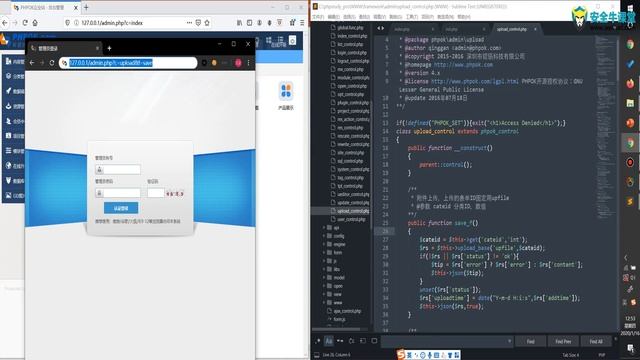Toggle whole word search option
640x360 pixels.
click(x=340, y=341)
